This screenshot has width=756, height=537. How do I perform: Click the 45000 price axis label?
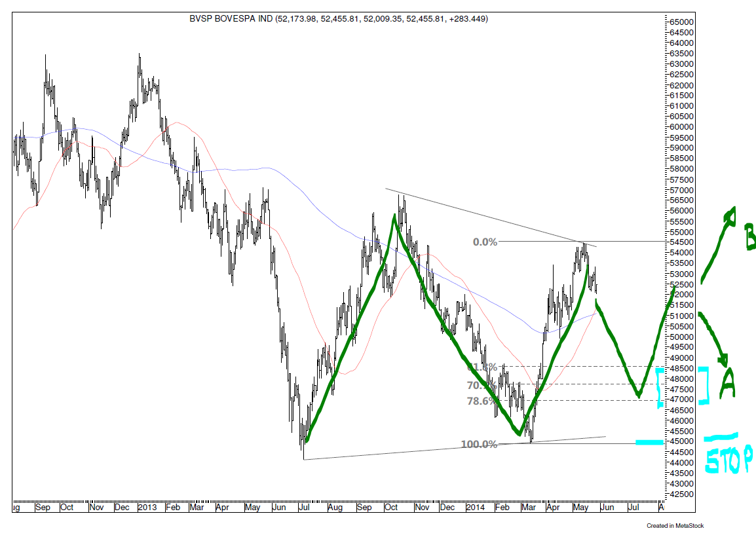pos(682,442)
